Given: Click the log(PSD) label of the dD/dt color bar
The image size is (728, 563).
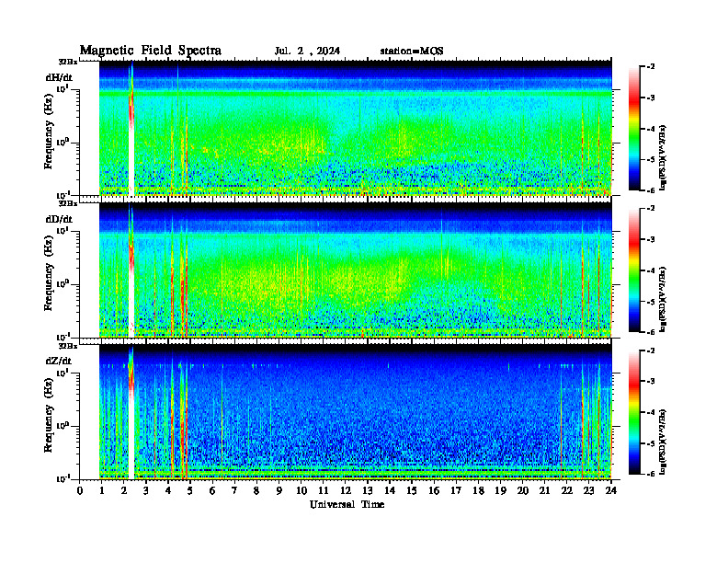Looking at the screenshot, I should [663, 300].
